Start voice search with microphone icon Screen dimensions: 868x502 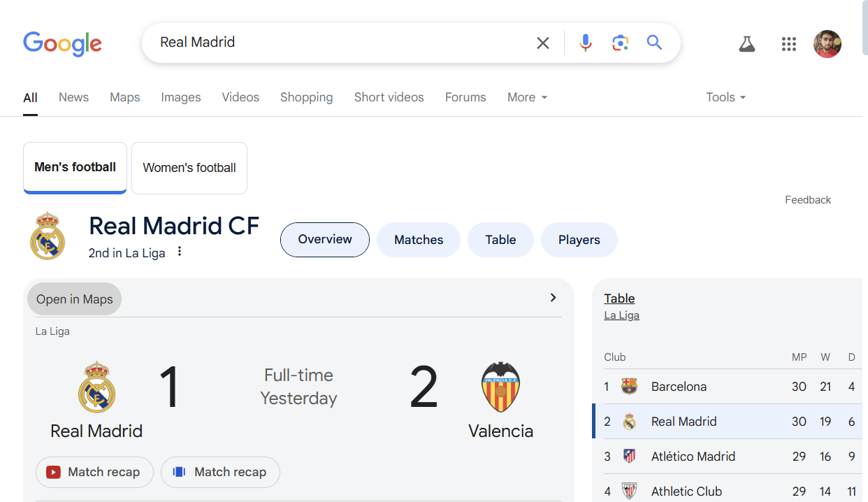pos(586,43)
